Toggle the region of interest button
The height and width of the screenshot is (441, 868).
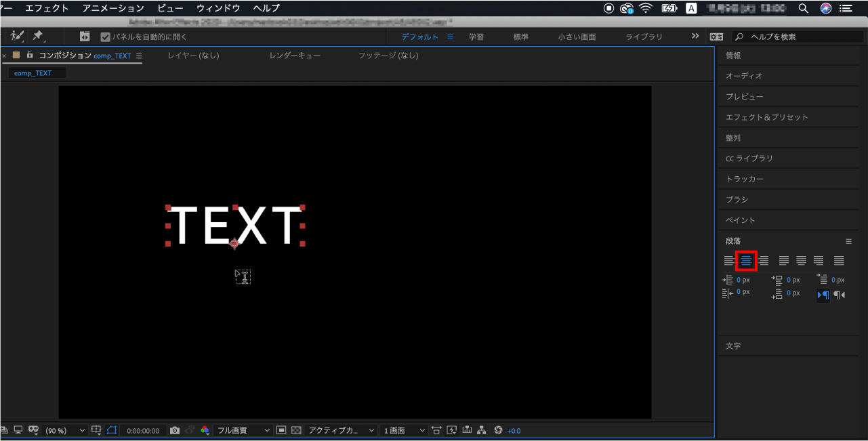[x=282, y=430]
